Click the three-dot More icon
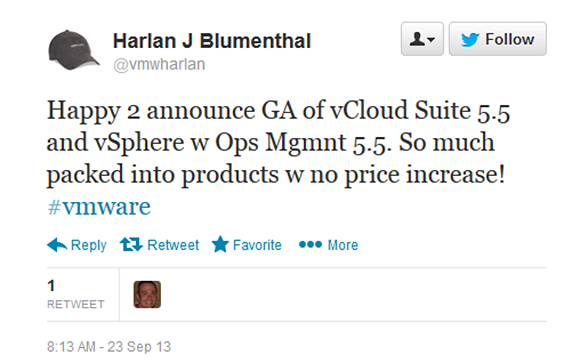 coord(310,244)
